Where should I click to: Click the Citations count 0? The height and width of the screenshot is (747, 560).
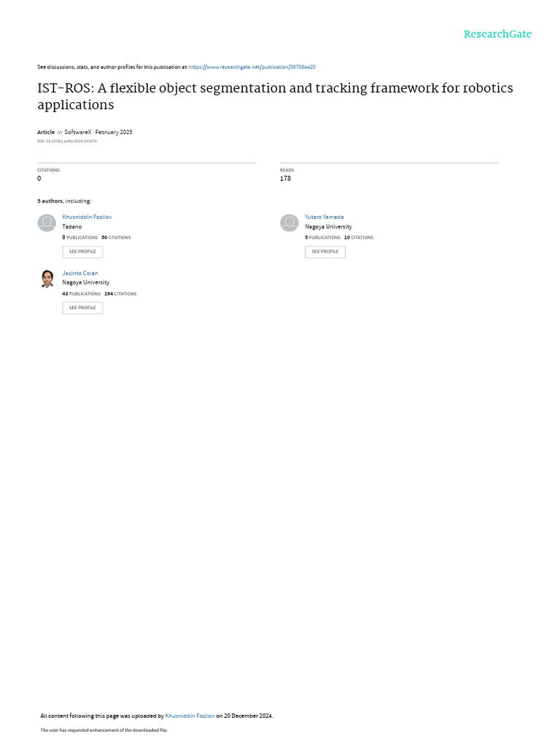pyautogui.click(x=39, y=178)
